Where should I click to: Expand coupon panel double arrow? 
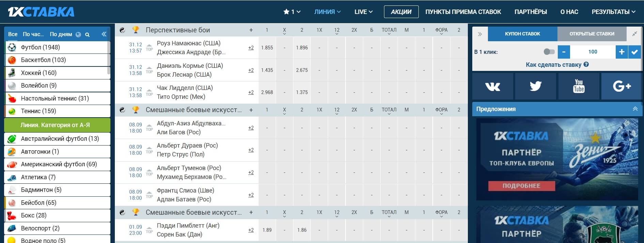[480, 34]
